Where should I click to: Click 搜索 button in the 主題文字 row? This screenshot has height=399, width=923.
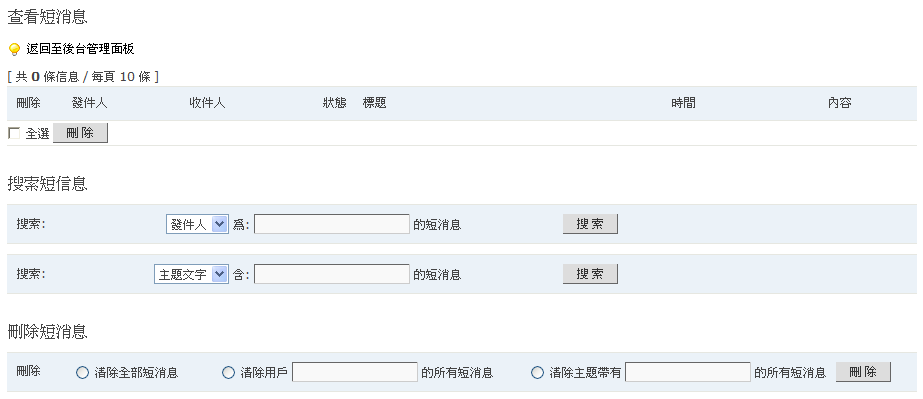pyautogui.click(x=590, y=274)
